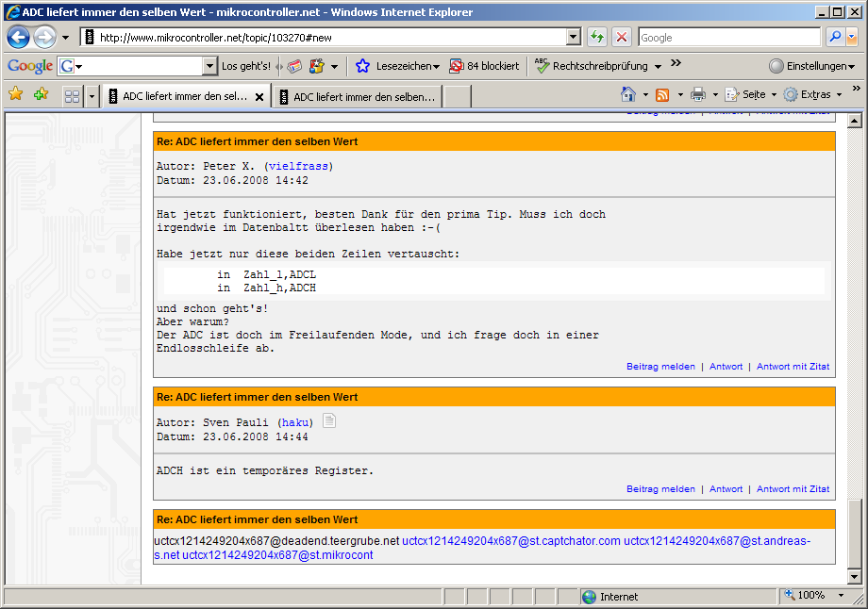Click Antwort mit Zitat in Peter X. post
868x609 pixels.
[x=793, y=366]
